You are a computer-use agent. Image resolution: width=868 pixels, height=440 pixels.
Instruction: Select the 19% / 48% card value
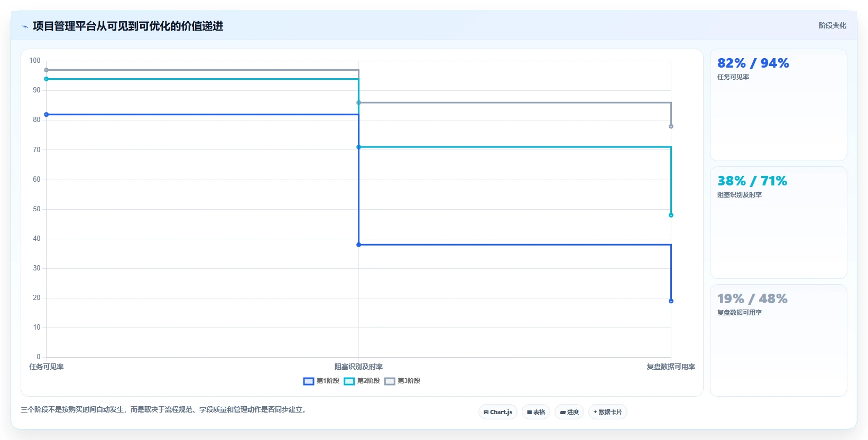tap(752, 298)
